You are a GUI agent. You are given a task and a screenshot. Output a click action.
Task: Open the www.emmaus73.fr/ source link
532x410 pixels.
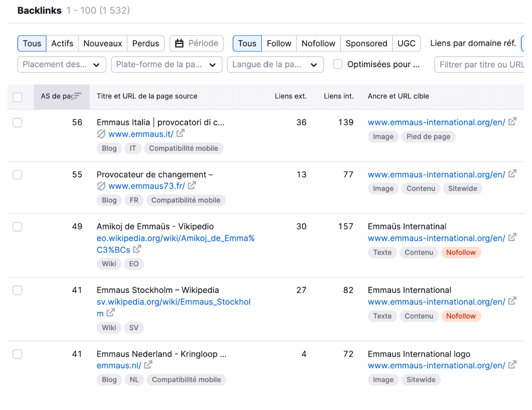146,186
